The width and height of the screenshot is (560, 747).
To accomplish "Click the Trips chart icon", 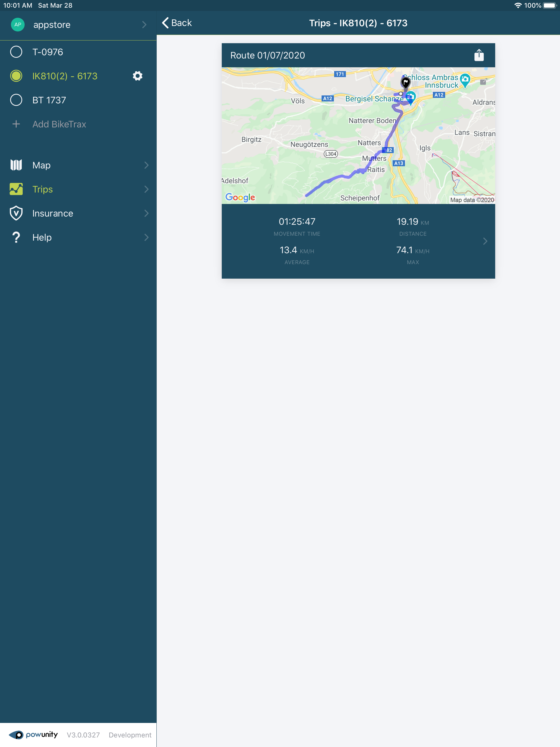I will tap(16, 189).
